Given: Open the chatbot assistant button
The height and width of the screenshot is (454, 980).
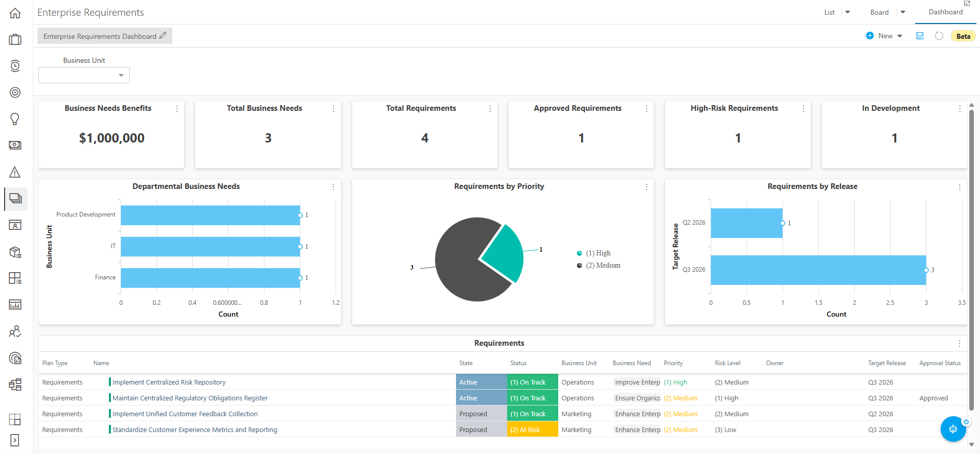Looking at the screenshot, I should [x=953, y=429].
